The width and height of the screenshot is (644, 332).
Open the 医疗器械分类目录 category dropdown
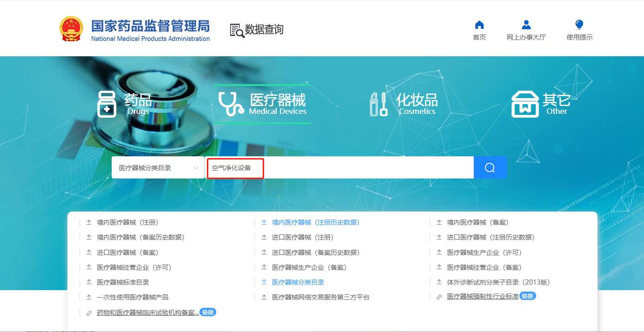tap(158, 168)
